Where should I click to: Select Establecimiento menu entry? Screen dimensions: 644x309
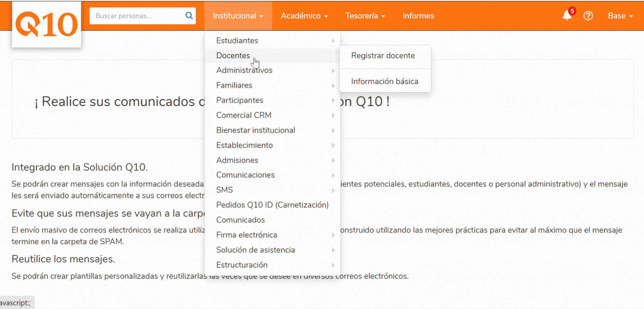coord(272,145)
